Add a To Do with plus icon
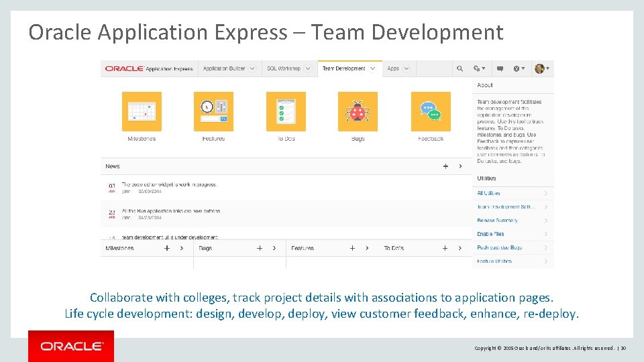This screenshot has height=362, width=644. [445, 248]
